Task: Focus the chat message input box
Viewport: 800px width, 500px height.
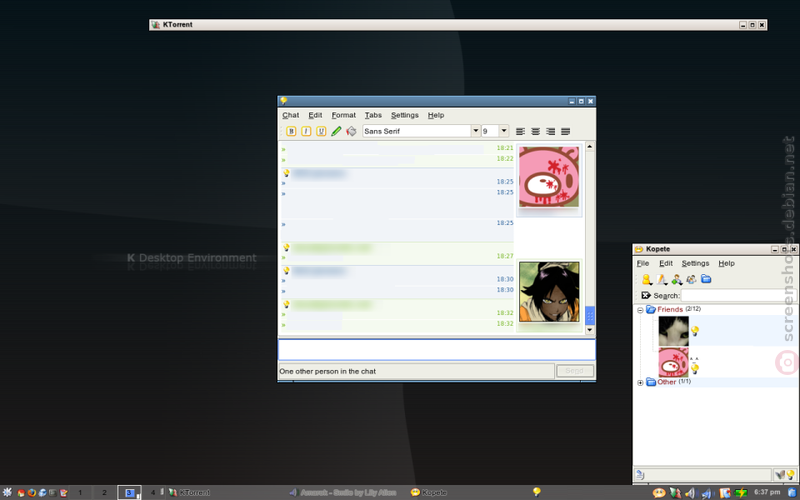Action: tap(436, 349)
